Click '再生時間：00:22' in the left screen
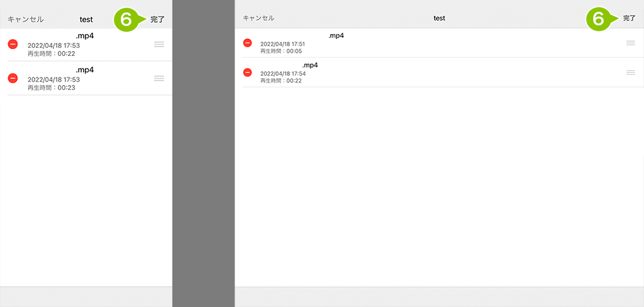The height and width of the screenshot is (307, 644). tap(52, 53)
